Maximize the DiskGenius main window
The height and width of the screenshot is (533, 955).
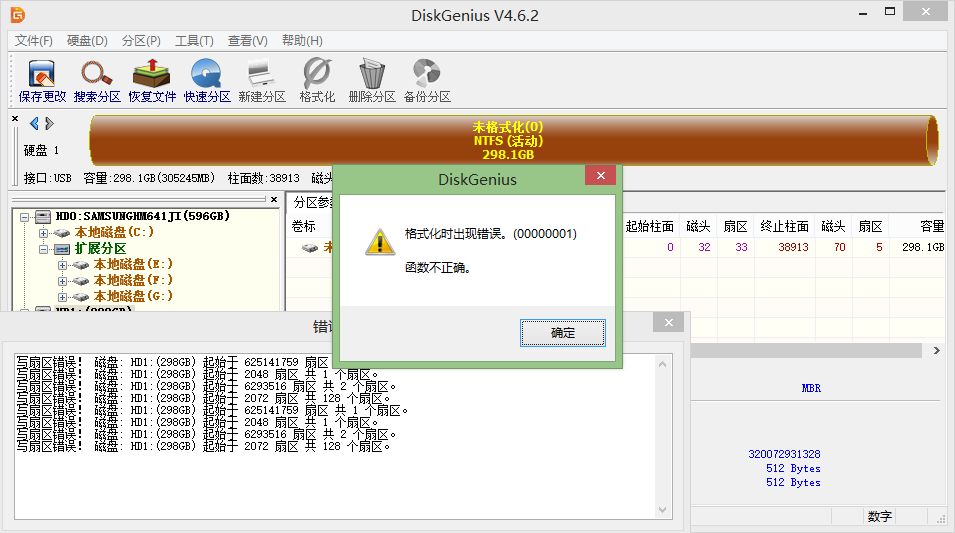click(x=890, y=12)
